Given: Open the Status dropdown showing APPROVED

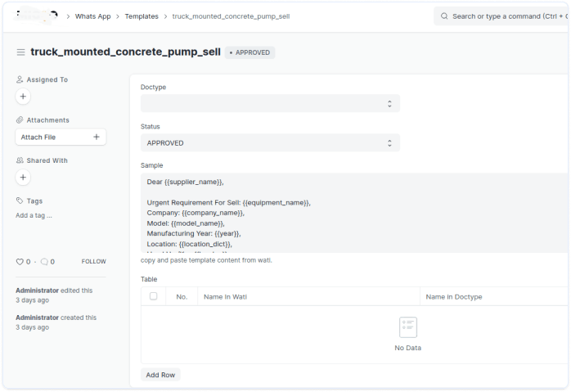Looking at the screenshot, I should point(270,143).
